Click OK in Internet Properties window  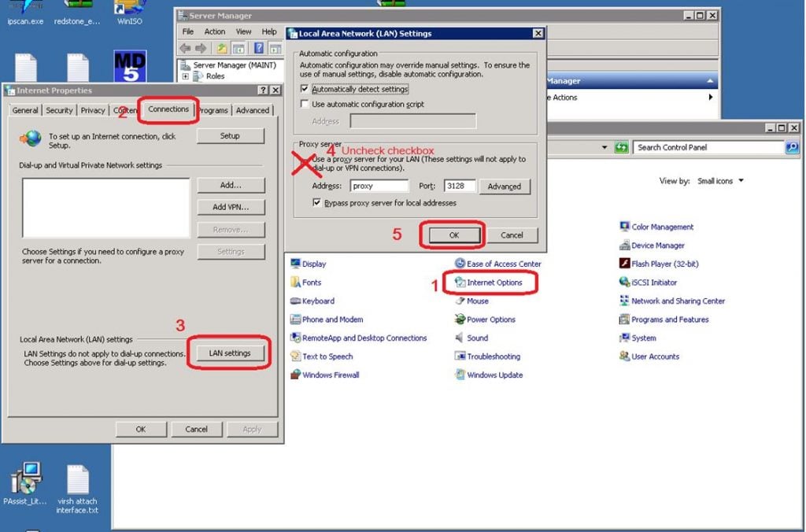141,429
